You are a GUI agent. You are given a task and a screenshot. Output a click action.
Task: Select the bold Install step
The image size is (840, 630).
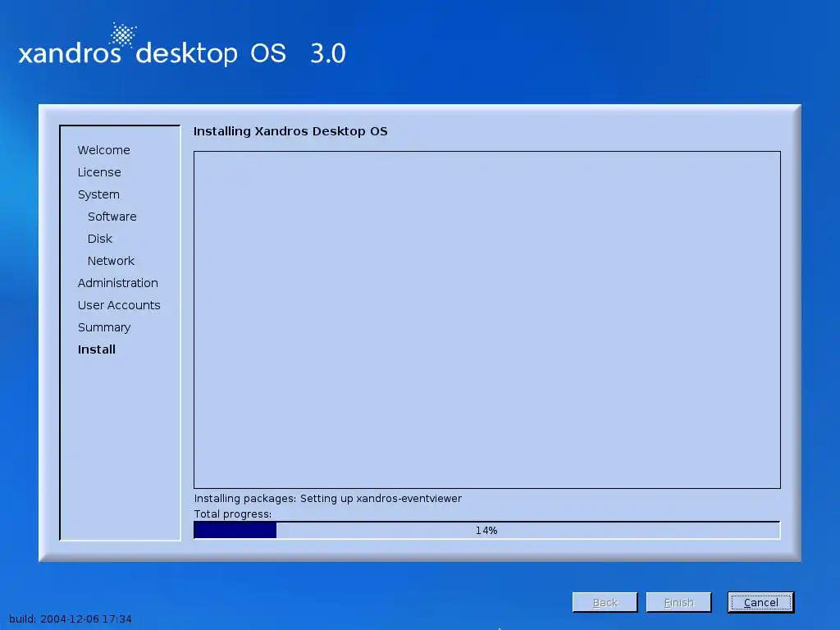[97, 349]
